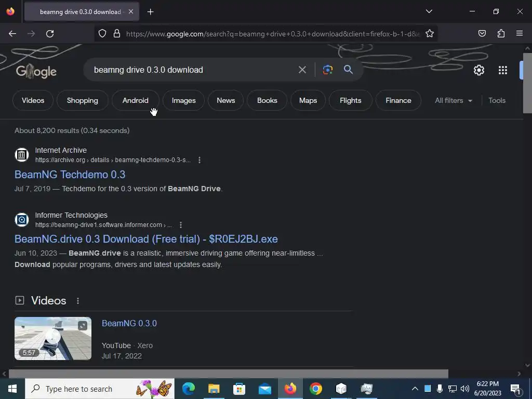Click the magnifying glass search button
Image resolution: width=532 pixels, height=399 pixels.
(x=348, y=70)
